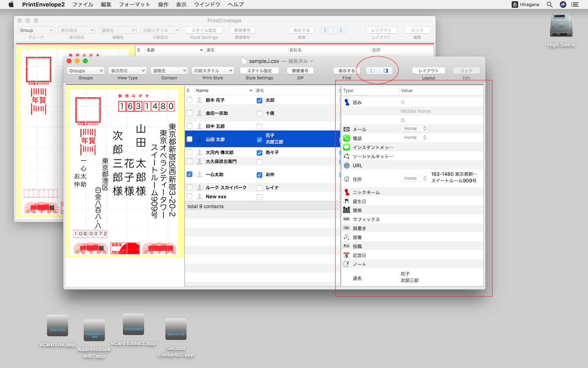588x368 pixels.
Task: Click the 肩書き title icon
Action: (x=347, y=228)
